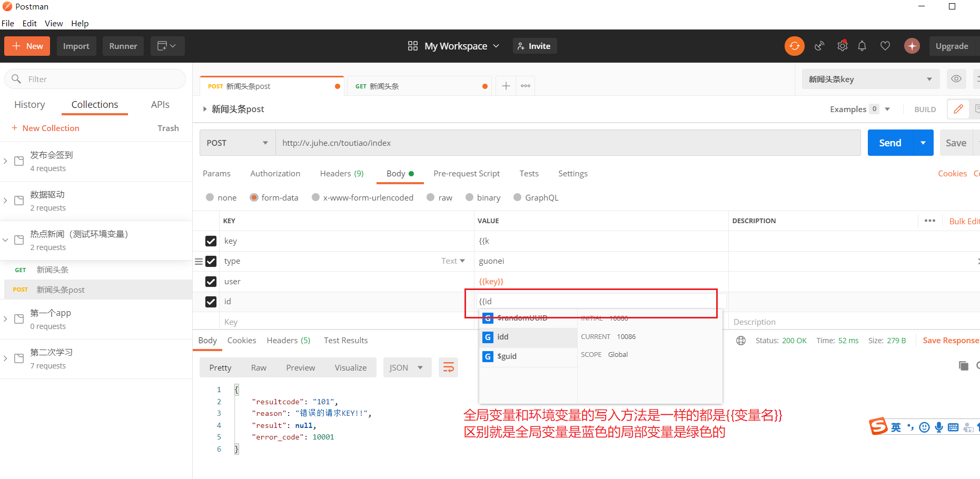Select the binary body type radio

click(469, 197)
